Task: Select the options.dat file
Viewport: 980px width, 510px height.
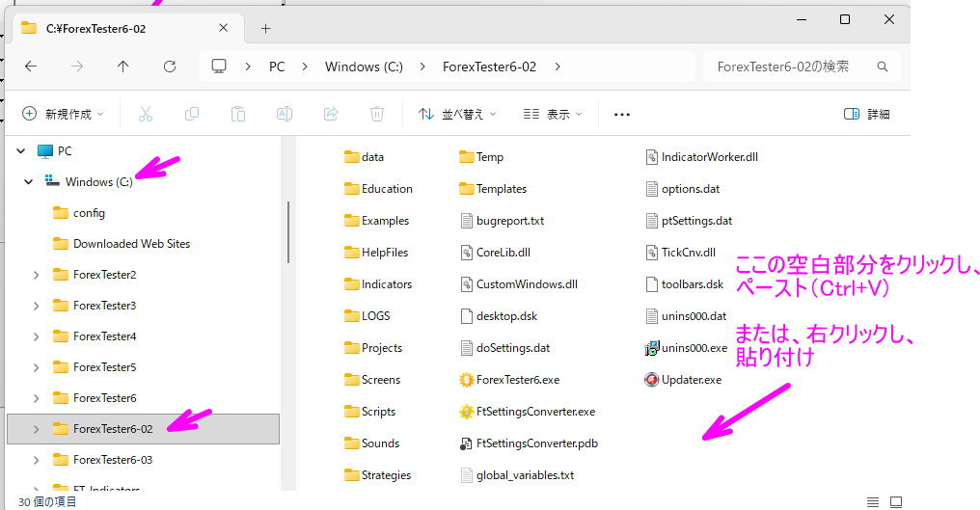Action: pyautogui.click(x=682, y=189)
